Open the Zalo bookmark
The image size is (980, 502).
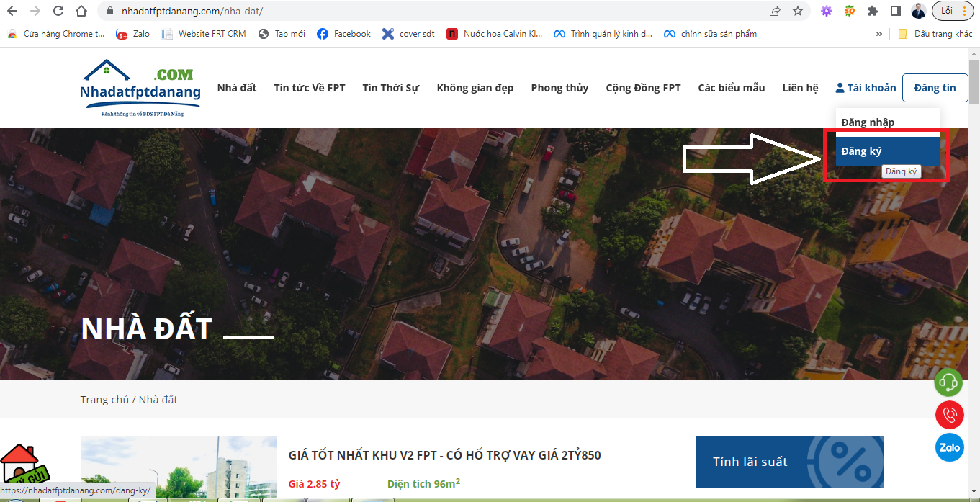[x=133, y=34]
